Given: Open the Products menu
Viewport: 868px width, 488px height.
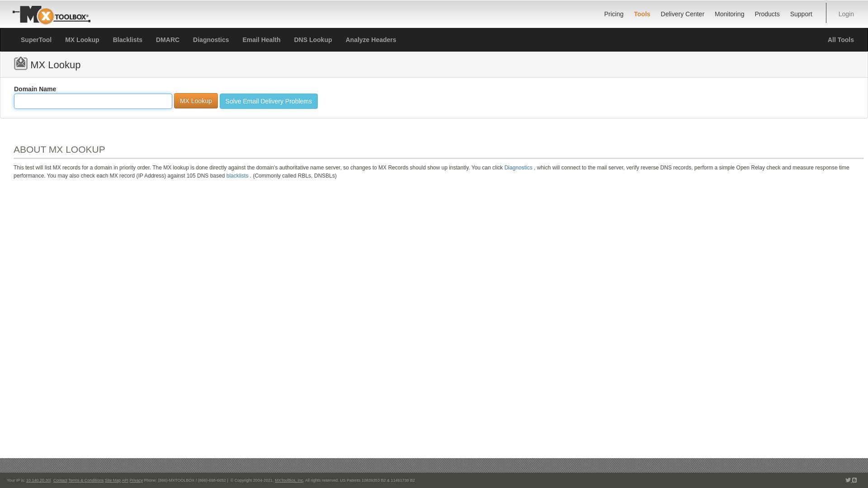Looking at the screenshot, I should coord(767,14).
